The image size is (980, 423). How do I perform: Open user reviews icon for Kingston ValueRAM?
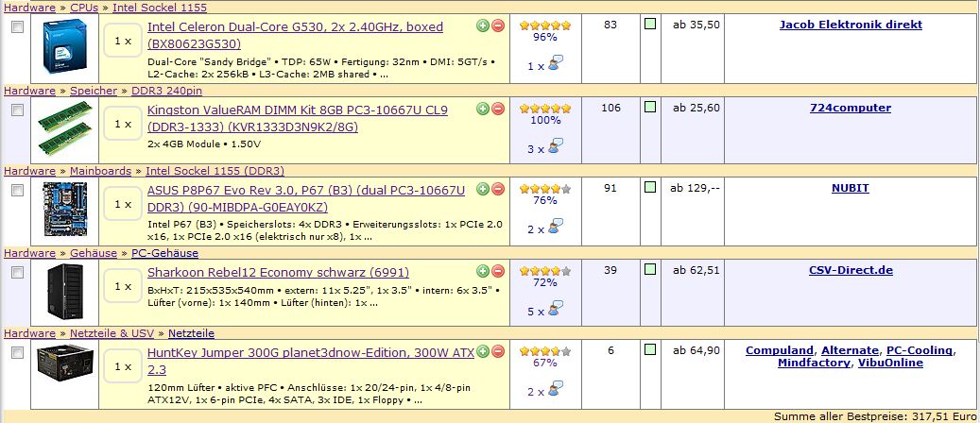[x=556, y=146]
